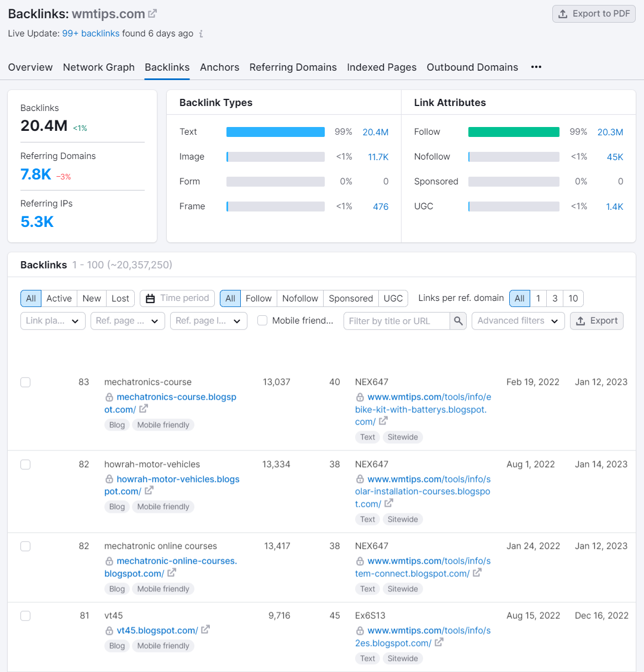Open the Ref. page score dropdown
This screenshot has width=644, height=672.
point(128,320)
